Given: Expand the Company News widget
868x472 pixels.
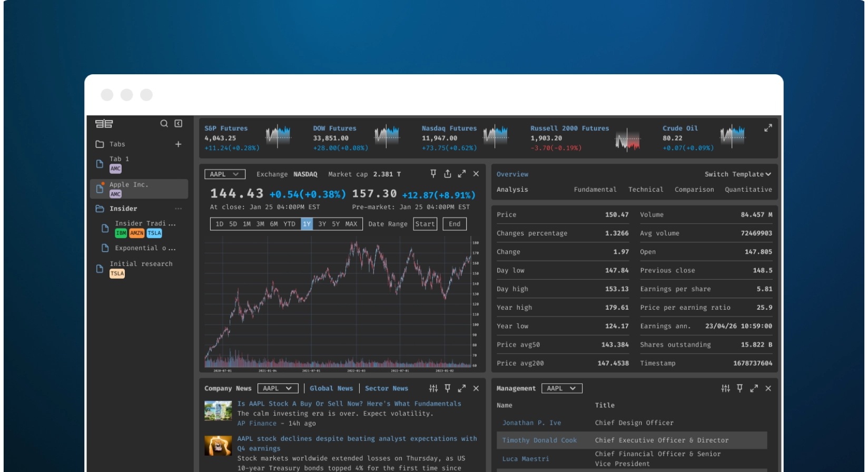Looking at the screenshot, I should pos(462,388).
